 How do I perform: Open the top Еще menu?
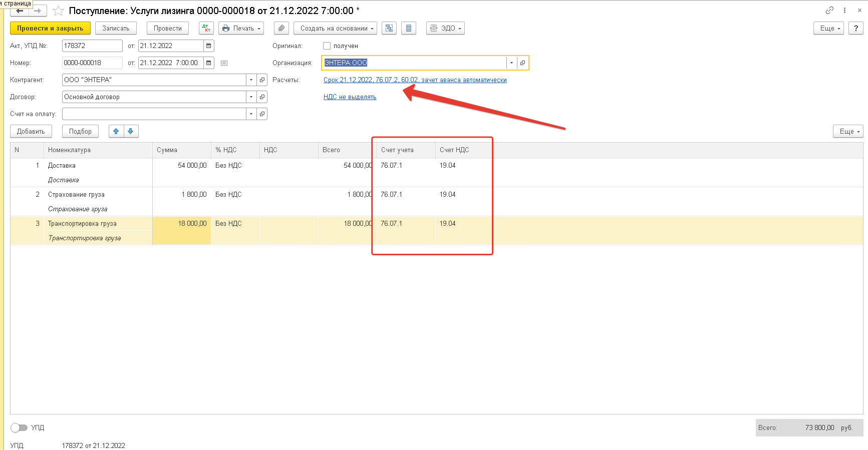(x=829, y=29)
